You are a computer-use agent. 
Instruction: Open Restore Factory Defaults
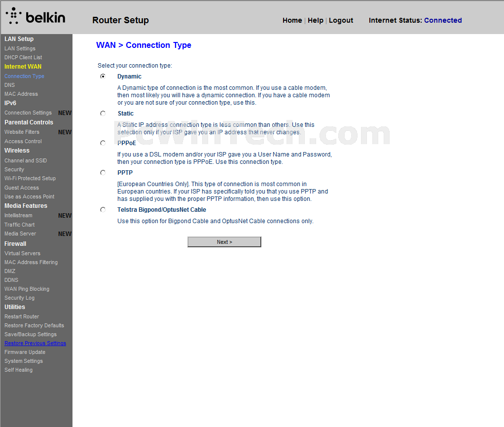(x=34, y=325)
